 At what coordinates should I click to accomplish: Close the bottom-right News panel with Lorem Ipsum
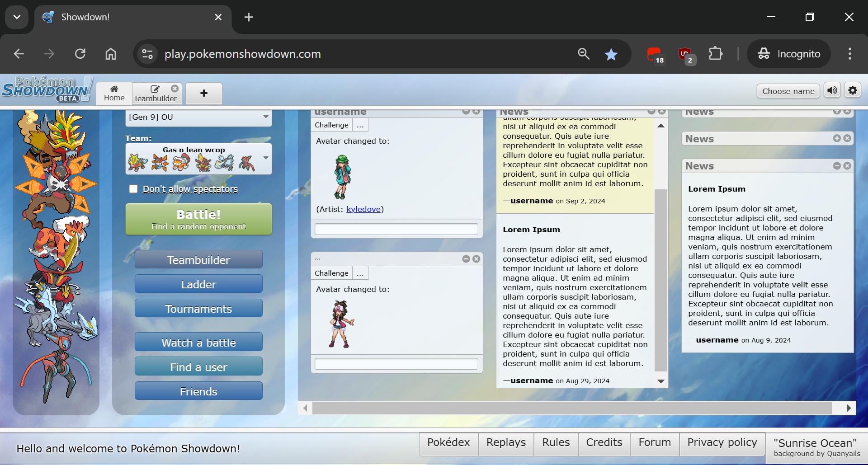tap(847, 166)
